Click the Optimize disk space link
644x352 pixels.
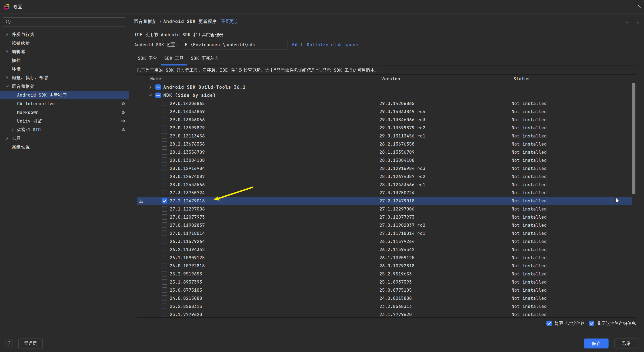(x=332, y=45)
